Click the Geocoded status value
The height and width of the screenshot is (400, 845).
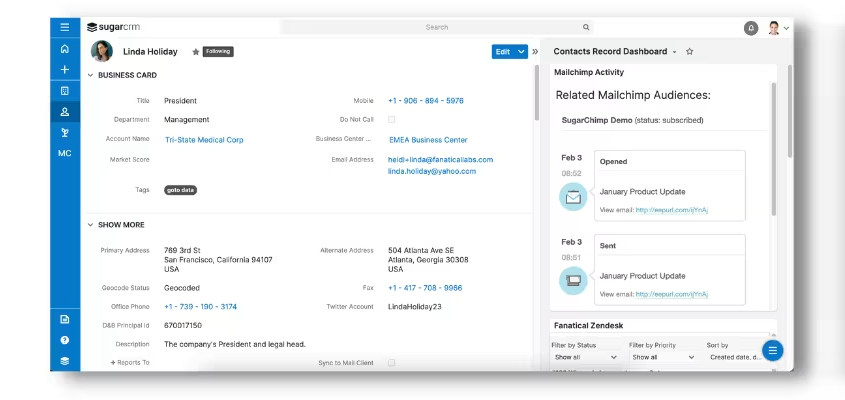pos(182,288)
